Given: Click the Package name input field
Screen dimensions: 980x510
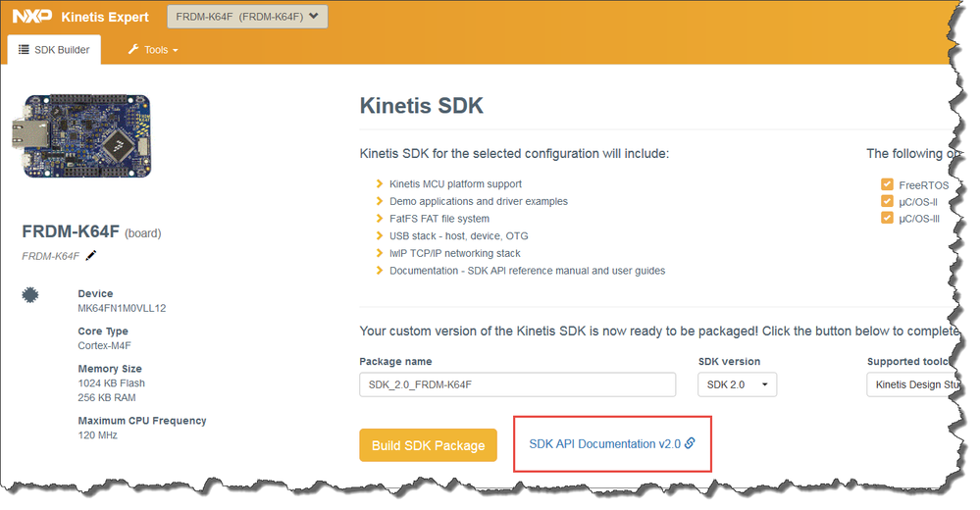Looking at the screenshot, I should [x=517, y=384].
